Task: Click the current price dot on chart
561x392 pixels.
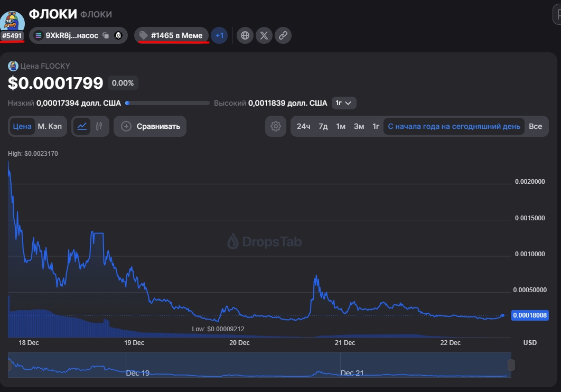Action: [x=503, y=315]
